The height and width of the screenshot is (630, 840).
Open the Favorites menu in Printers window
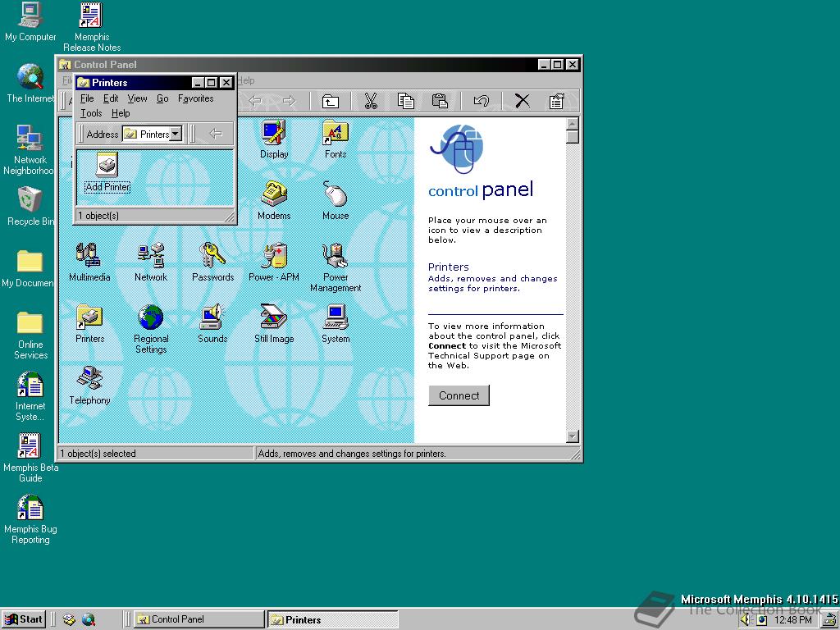[x=195, y=98]
